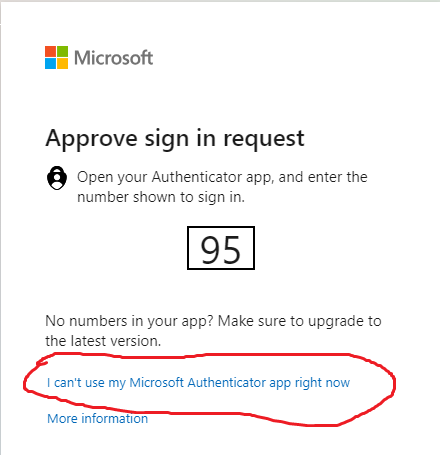Click the Authenticator lock icon
Viewport: 440px width, 455px height.
click(x=57, y=178)
